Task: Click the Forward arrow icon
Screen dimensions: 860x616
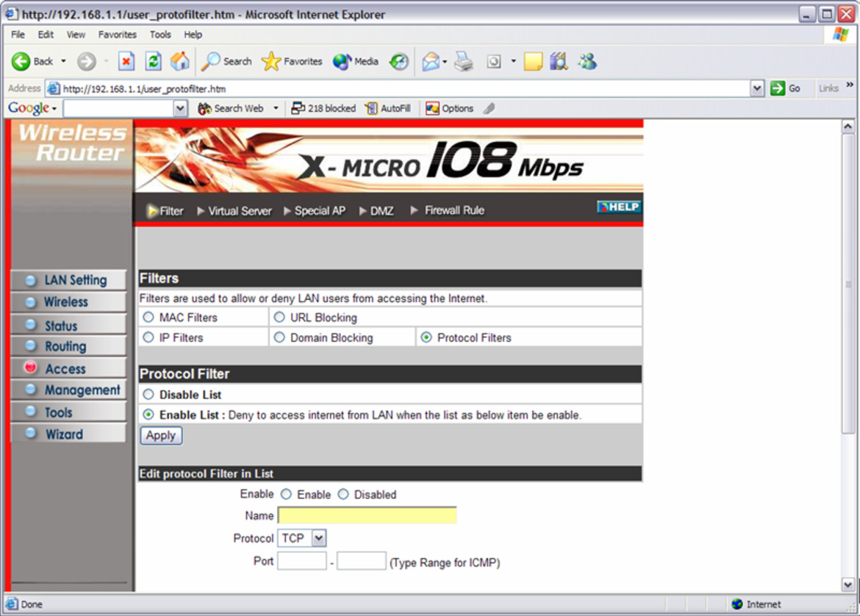Action: tap(86, 62)
